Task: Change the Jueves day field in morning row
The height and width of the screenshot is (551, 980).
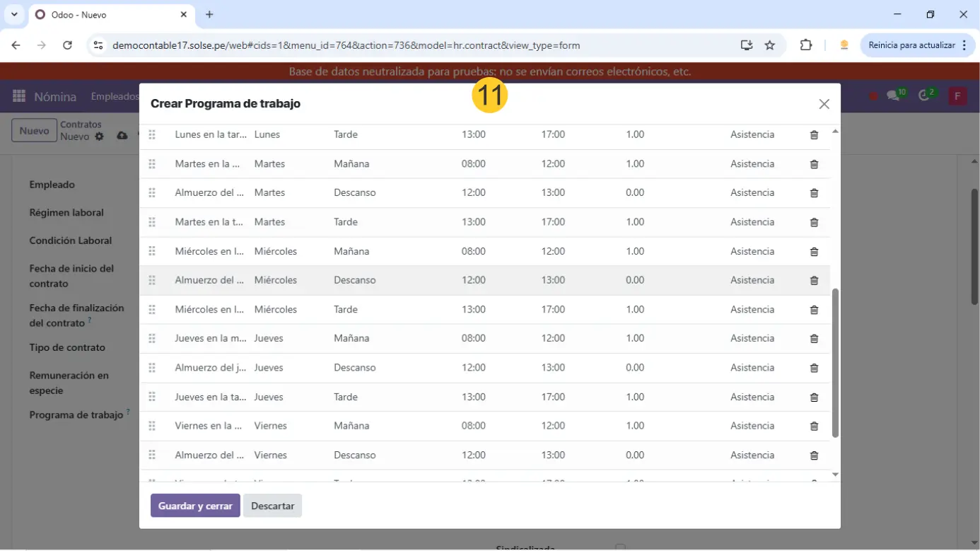Action: 269,339
